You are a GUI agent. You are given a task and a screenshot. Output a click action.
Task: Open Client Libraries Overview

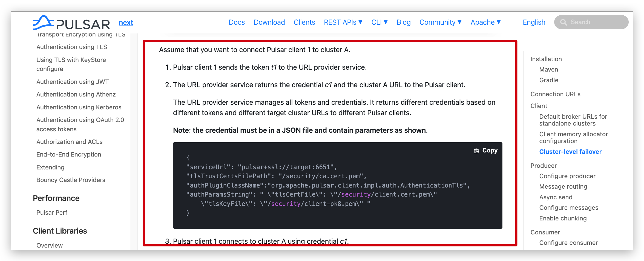[x=50, y=245]
